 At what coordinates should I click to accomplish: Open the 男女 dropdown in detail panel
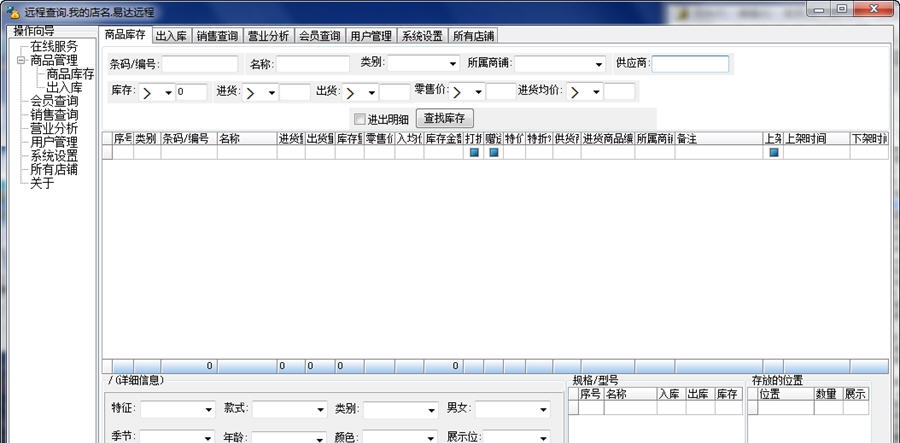[x=543, y=410]
